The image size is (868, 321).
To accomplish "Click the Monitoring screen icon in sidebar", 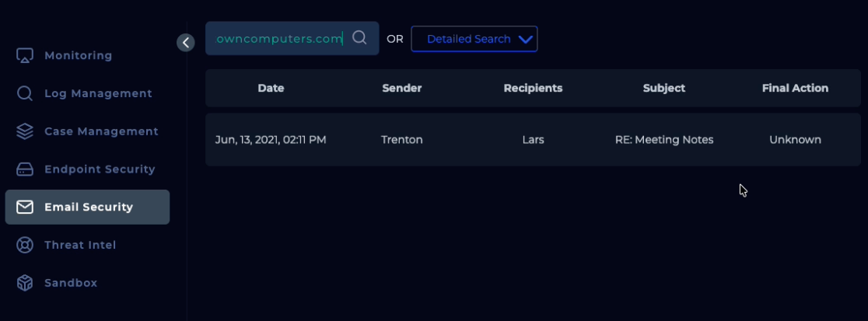I will click(25, 56).
